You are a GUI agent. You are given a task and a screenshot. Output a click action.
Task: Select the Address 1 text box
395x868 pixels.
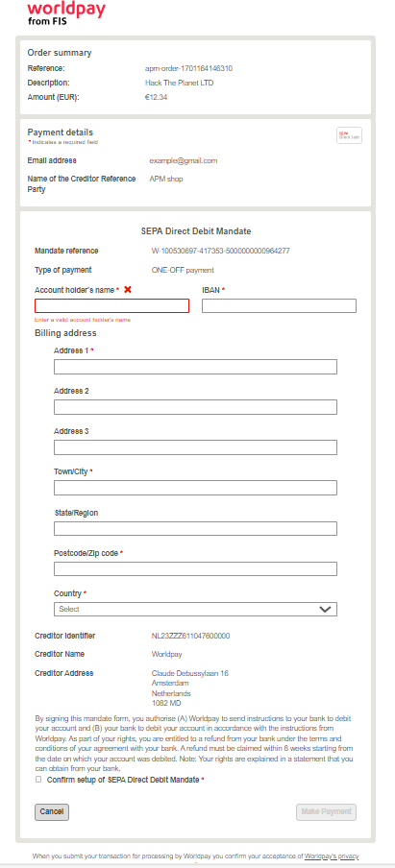[195, 367]
